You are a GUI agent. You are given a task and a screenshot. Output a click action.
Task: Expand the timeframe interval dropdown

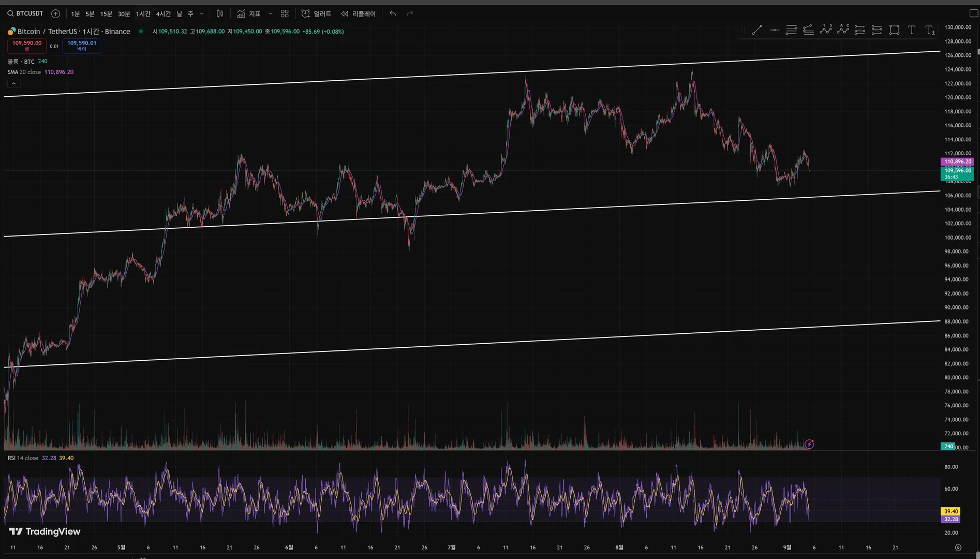pyautogui.click(x=202, y=14)
